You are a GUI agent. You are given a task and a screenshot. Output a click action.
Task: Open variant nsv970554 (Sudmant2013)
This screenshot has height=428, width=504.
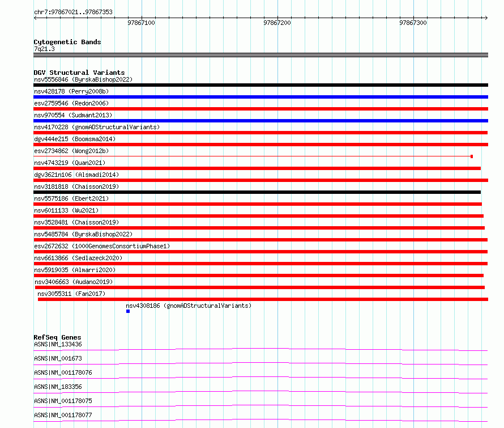tap(73, 115)
